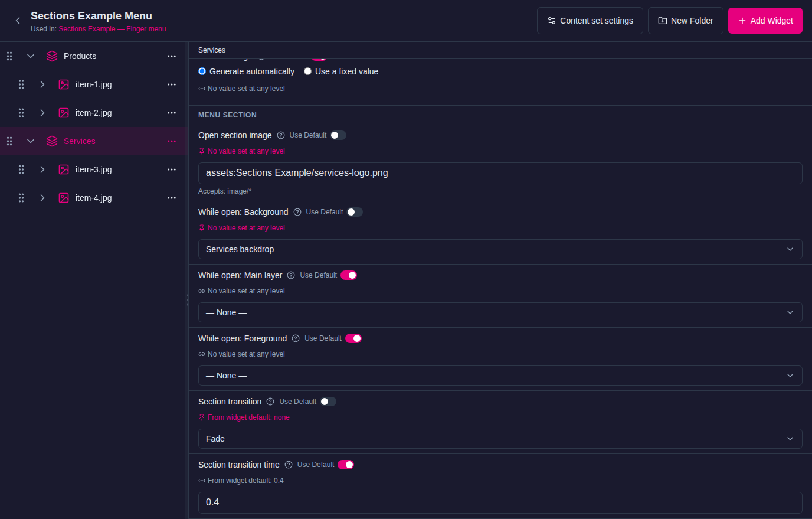812x519 pixels.
Task: Collapse the Services folder
Action: point(31,141)
